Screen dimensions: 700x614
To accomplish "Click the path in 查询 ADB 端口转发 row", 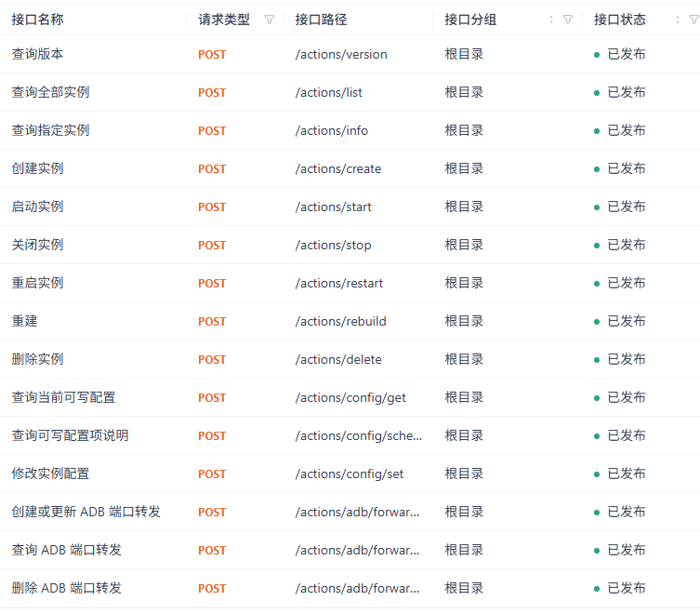I will [357, 550].
